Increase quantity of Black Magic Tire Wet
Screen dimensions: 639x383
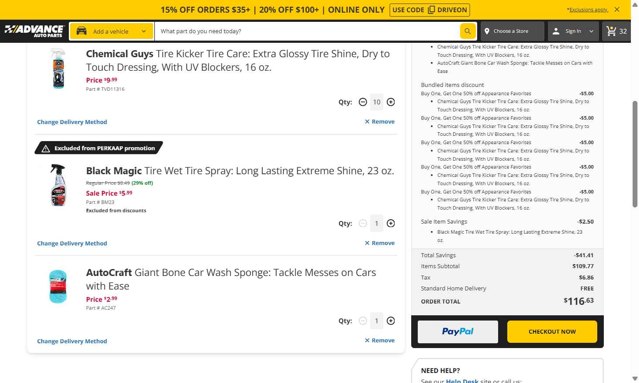pyautogui.click(x=390, y=223)
